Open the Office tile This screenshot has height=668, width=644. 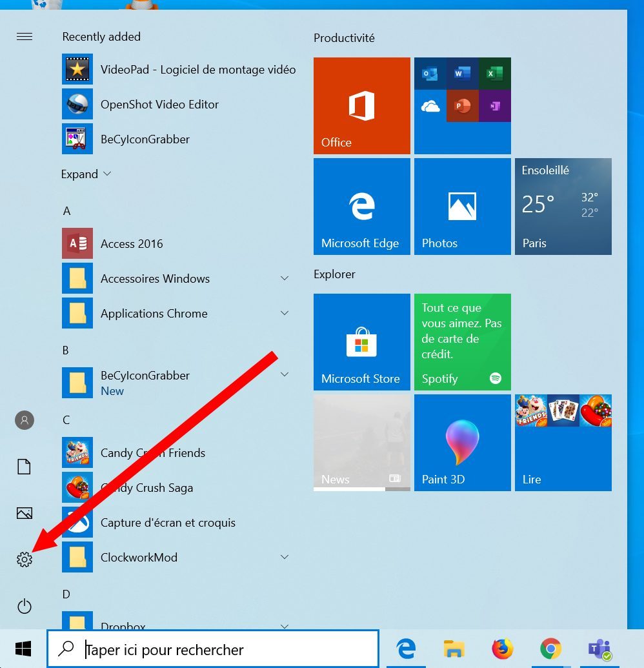(x=361, y=106)
